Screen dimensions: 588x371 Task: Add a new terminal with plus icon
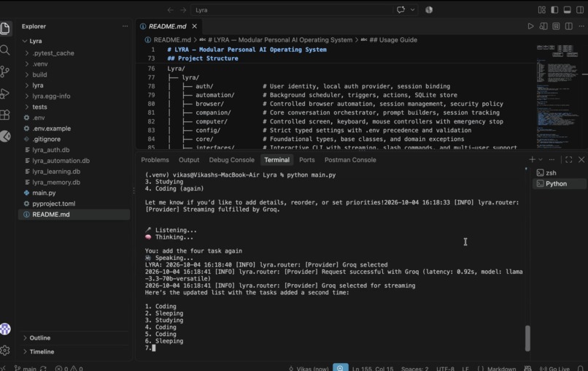tap(532, 160)
